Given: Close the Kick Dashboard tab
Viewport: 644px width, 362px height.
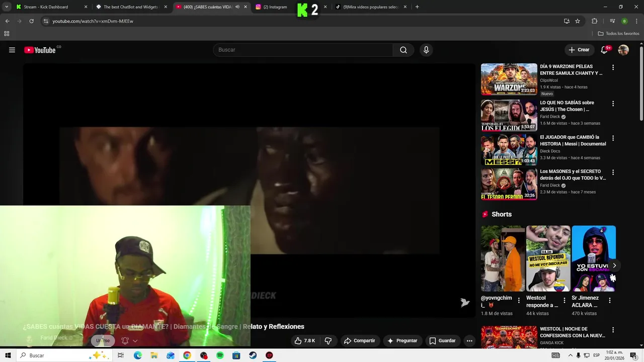Looking at the screenshot, I should point(86,7).
